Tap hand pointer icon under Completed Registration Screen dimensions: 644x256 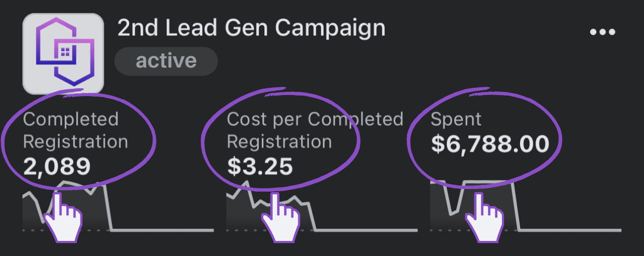pos(62,217)
